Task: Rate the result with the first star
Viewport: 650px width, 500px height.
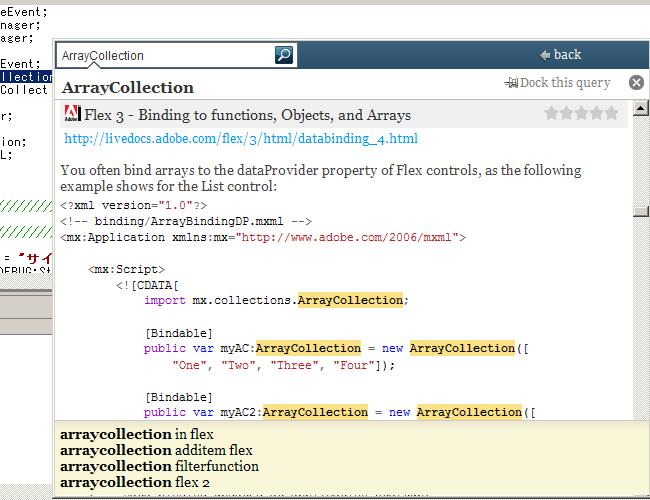Action: (x=551, y=113)
